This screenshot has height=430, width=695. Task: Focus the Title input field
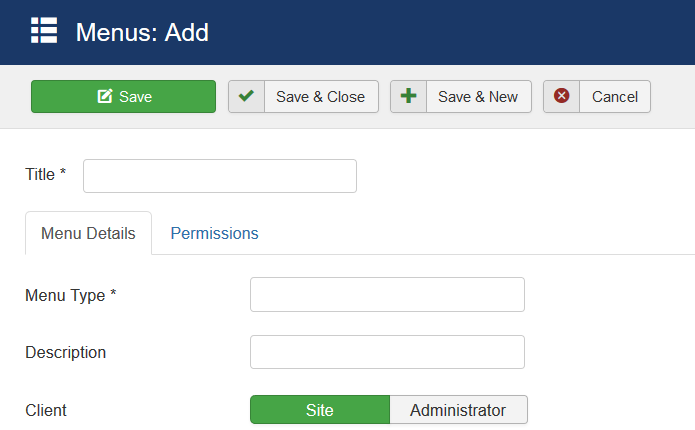219,176
